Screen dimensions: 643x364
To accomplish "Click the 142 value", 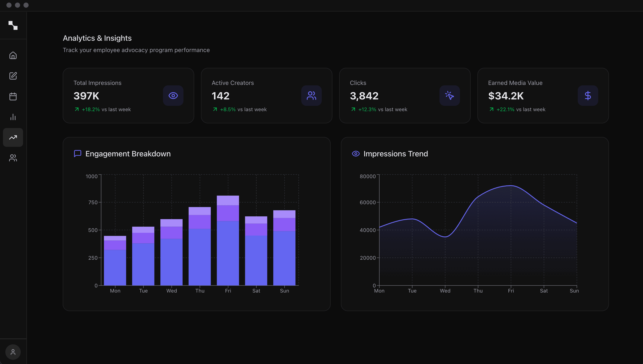I will pos(220,96).
